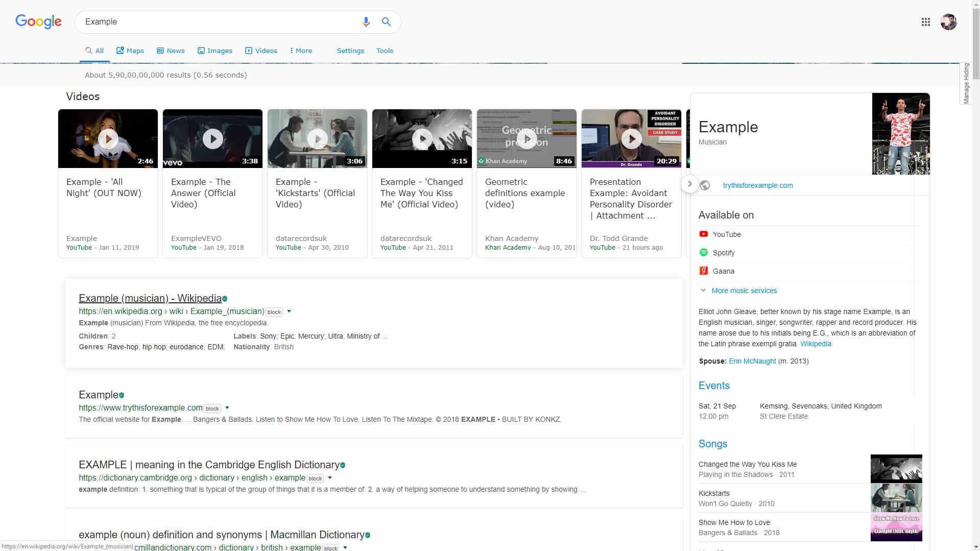Viewport: 980px width, 551px height.
Task: Switch to the Videos tab
Action: 261,51
